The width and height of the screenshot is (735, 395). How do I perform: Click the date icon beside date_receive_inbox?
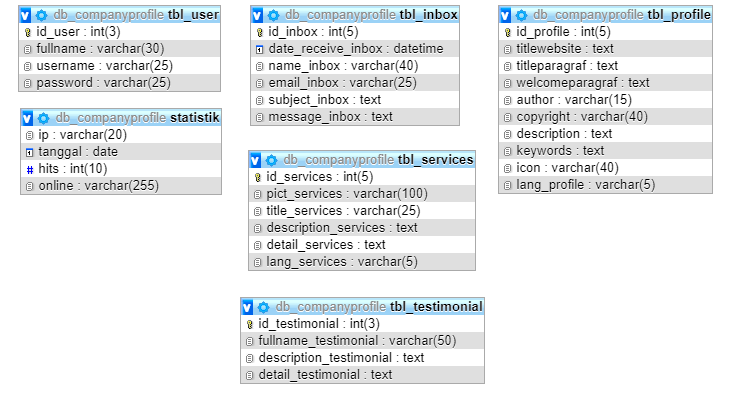pos(260,49)
